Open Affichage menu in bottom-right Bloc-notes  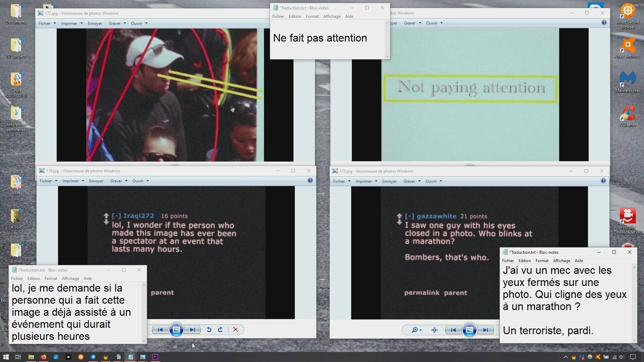click(561, 261)
